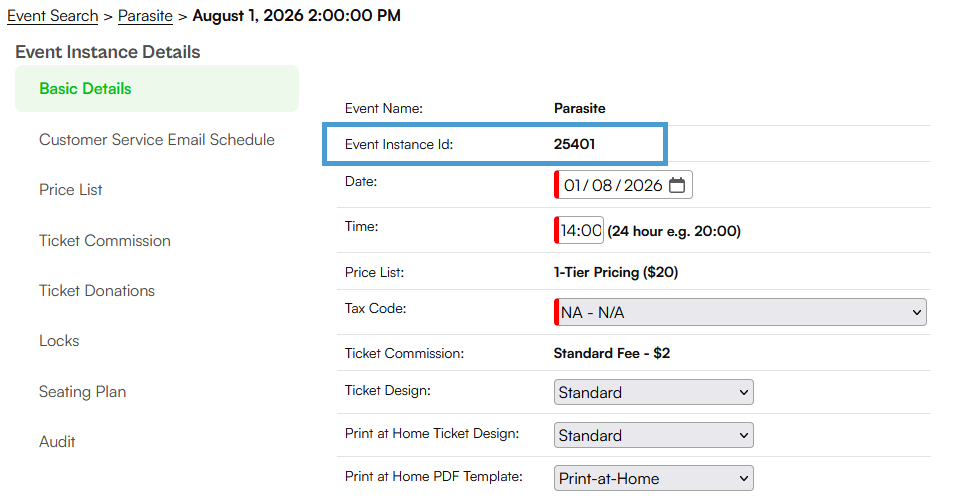Click the Time input field
Screen dimensions: 972x498
click(x=579, y=230)
